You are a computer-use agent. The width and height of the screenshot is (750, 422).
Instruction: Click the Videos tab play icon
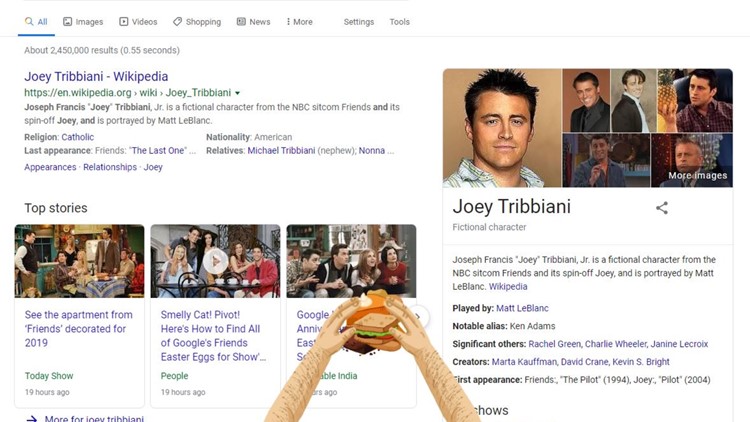pyautogui.click(x=123, y=22)
